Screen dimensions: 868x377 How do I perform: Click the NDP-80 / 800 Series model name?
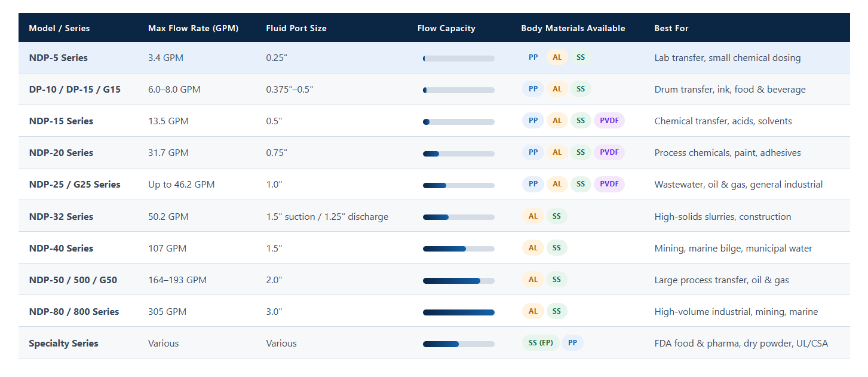[x=74, y=311]
